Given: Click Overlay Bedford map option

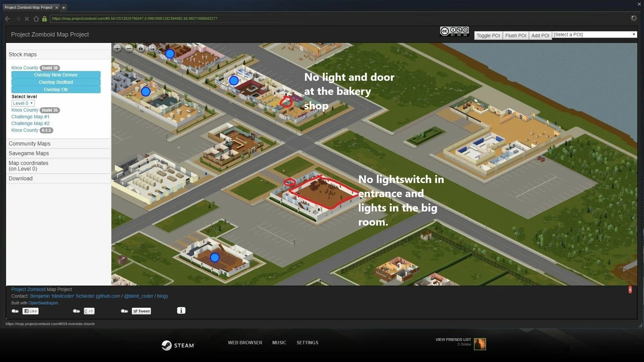Looking at the screenshot, I should [x=55, y=82].
